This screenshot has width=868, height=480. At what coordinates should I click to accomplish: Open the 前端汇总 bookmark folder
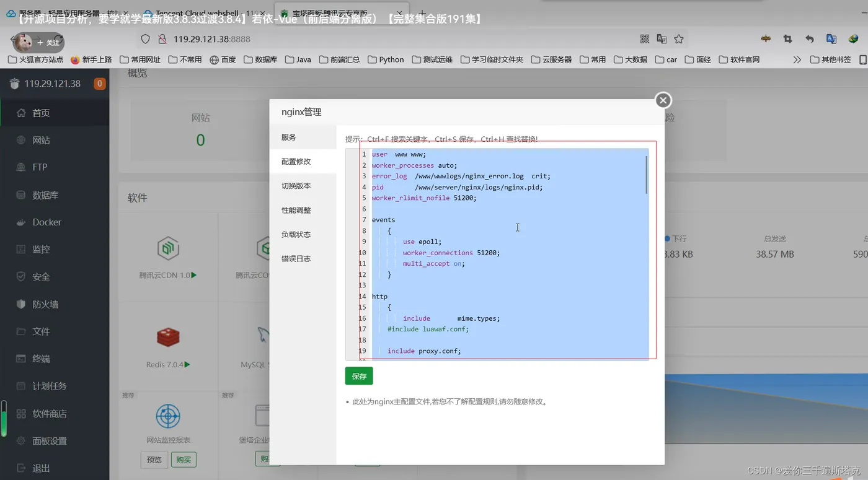click(x=339, y=59)
